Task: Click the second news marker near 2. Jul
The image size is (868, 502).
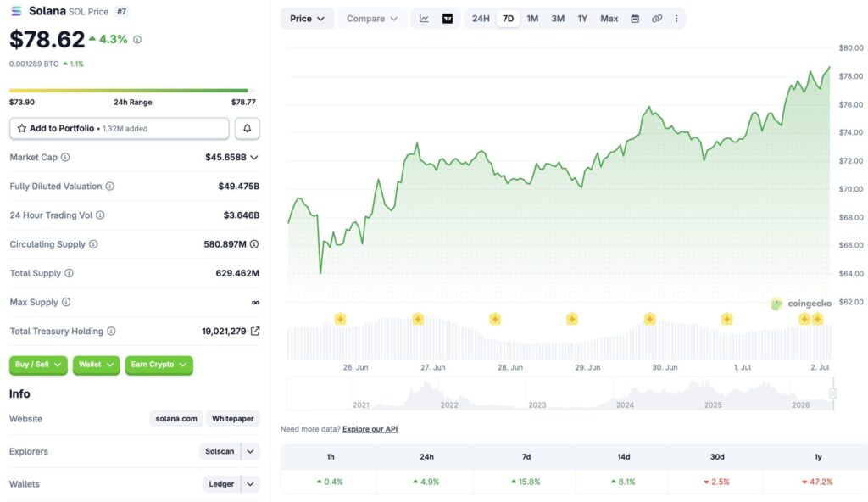Action: (x=817, y=319)
